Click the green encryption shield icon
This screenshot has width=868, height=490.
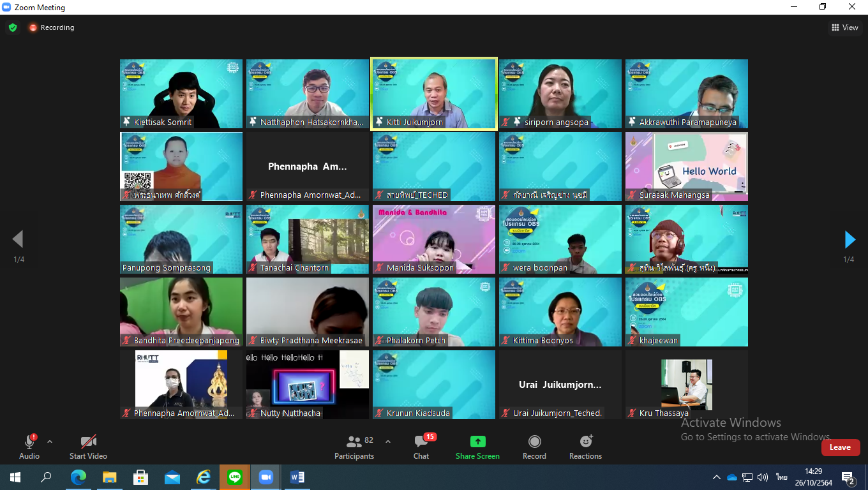[x=13, y=27]
